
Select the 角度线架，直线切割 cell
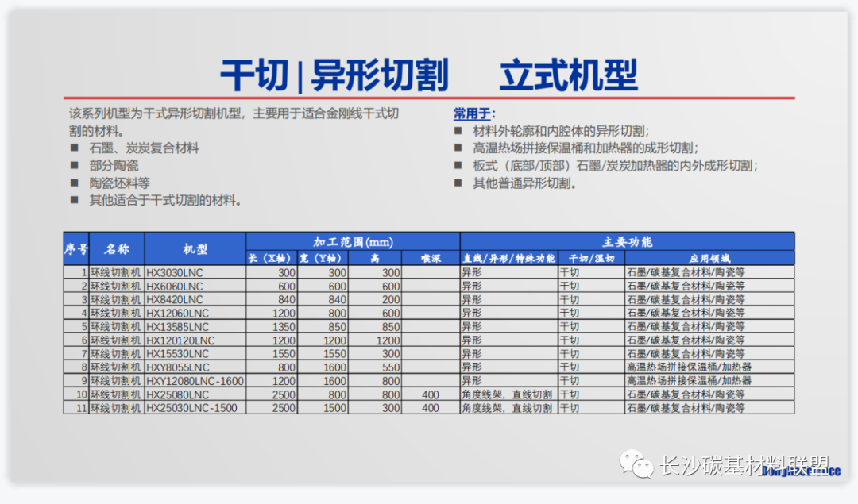(505, 394)
